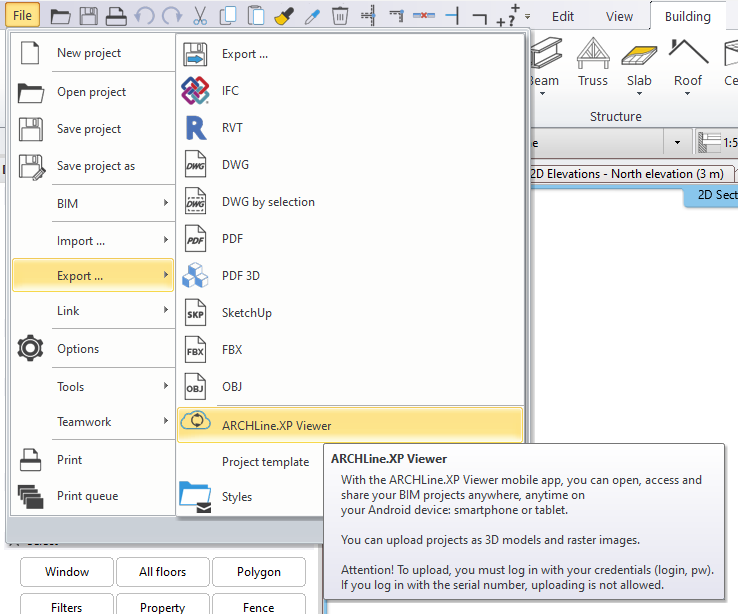Click the printer icon in quick toolbar

(x=116, y=16)
